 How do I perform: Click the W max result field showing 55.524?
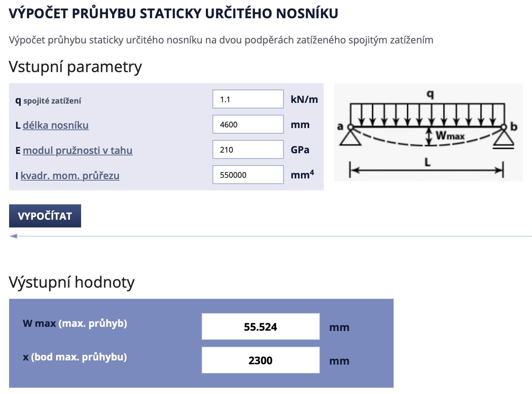pos(260,327)
